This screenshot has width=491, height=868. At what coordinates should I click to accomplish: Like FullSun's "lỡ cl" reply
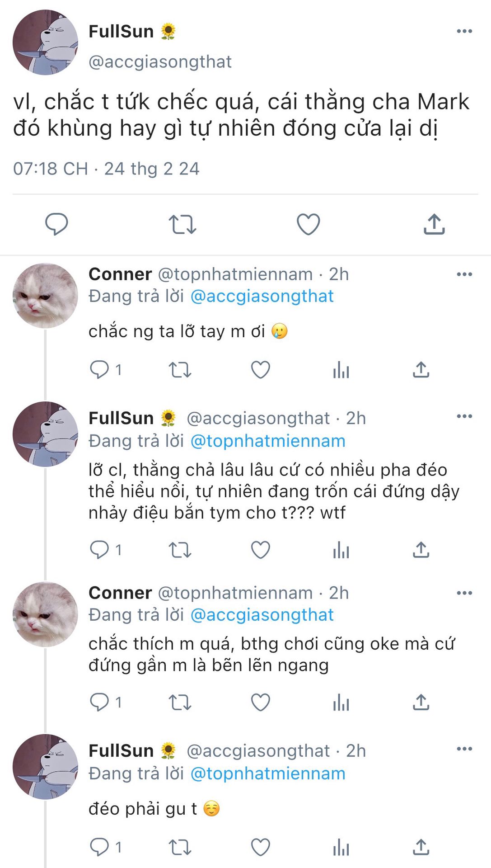[x=261, y=550]
